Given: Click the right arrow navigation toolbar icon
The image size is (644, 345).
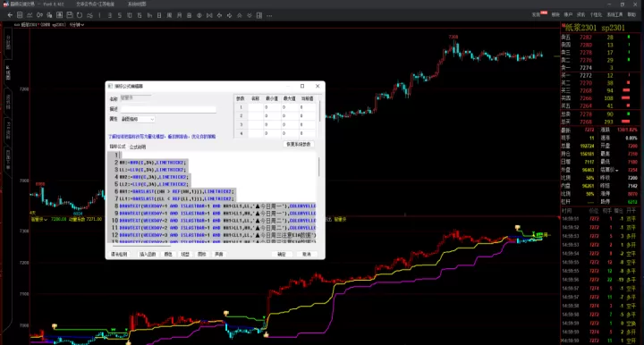Looking at the screenshot, I should pos(229,15).
